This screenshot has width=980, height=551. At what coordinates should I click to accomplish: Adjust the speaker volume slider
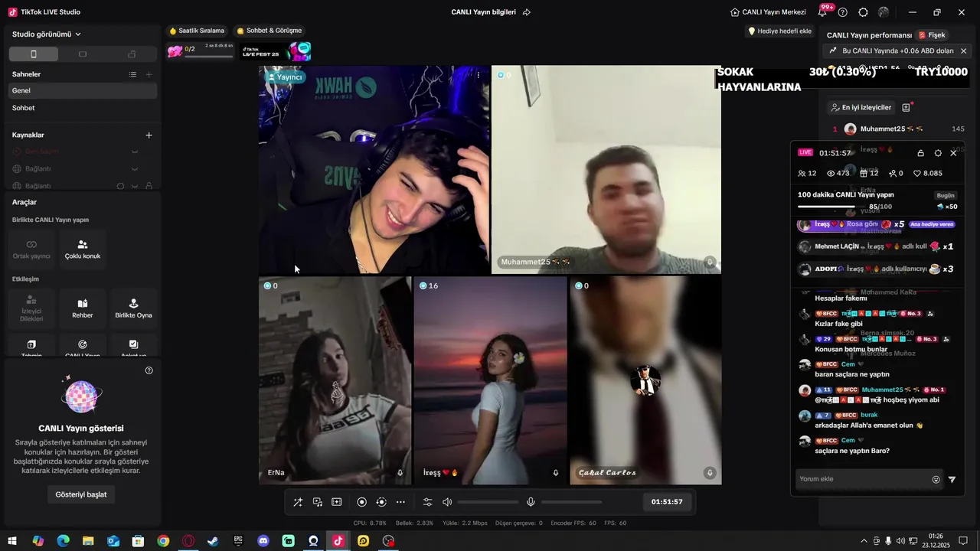pos(488,502)
